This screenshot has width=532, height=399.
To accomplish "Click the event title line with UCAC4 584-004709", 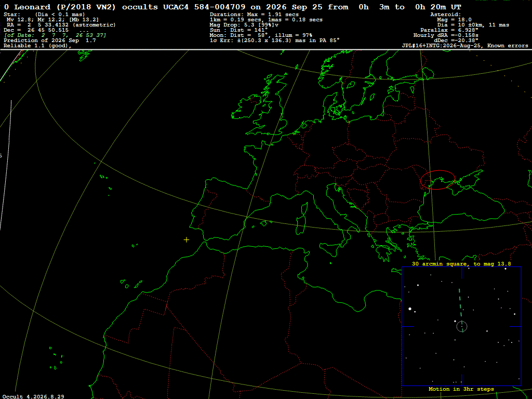I will tap(233, 7).
